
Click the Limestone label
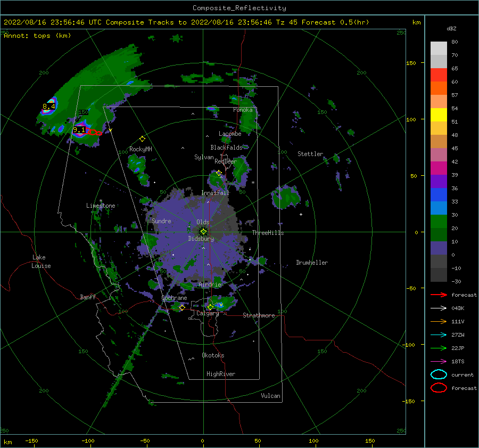[x=101, y=206]
